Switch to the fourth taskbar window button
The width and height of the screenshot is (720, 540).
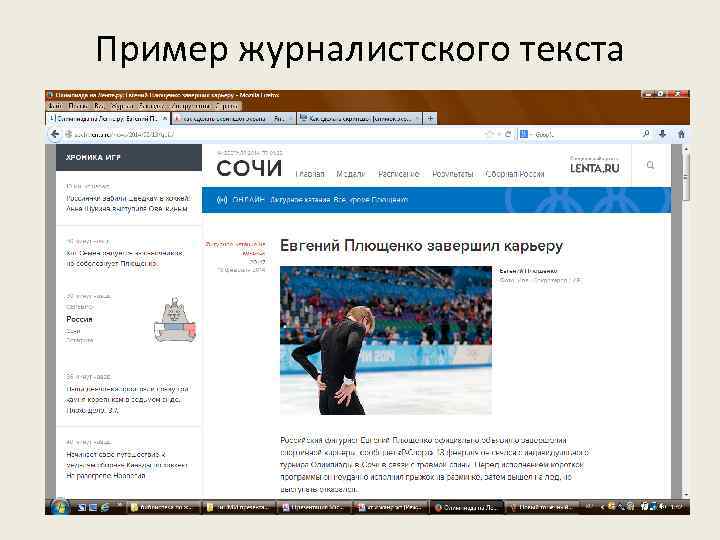point(391,507)
